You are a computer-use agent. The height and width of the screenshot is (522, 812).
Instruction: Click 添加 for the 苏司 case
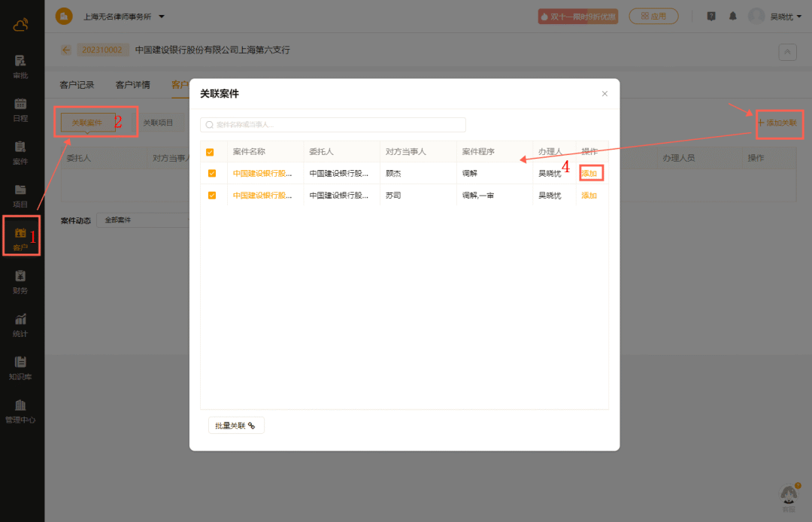[x=589, y=196]
